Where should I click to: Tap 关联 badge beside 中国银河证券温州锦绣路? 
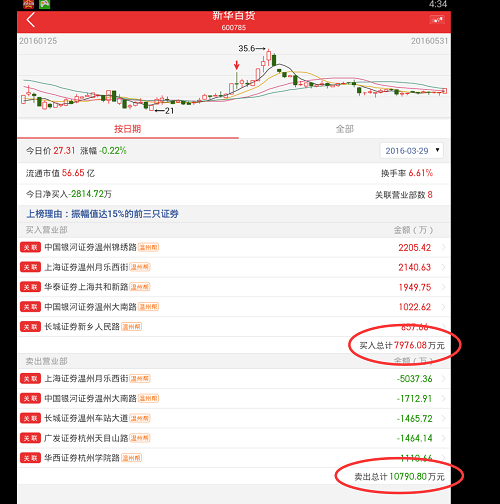pyautogui.click(x=30, y=247)
